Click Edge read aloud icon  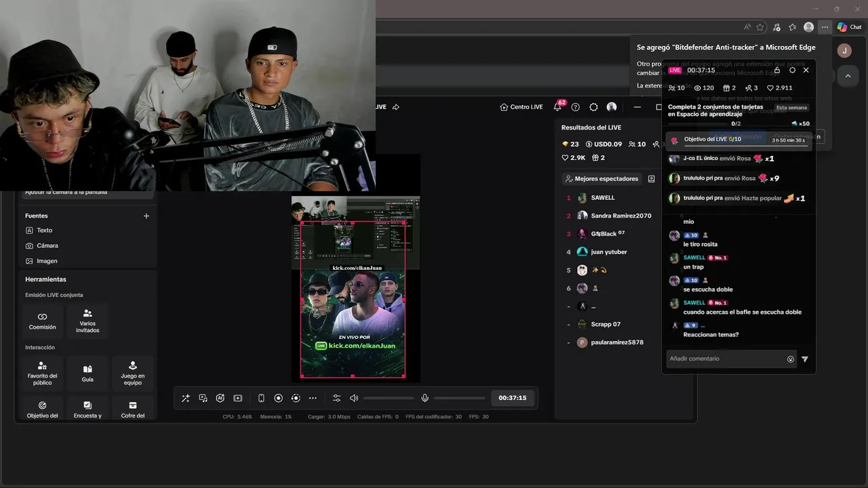pyautogui.click(x=747, y=27)
